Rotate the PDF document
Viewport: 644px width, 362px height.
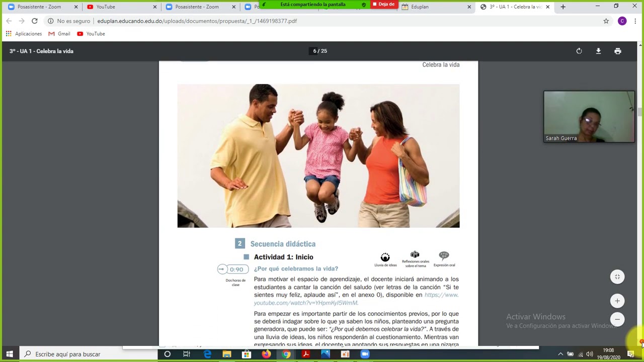click(x=579, y=51)
